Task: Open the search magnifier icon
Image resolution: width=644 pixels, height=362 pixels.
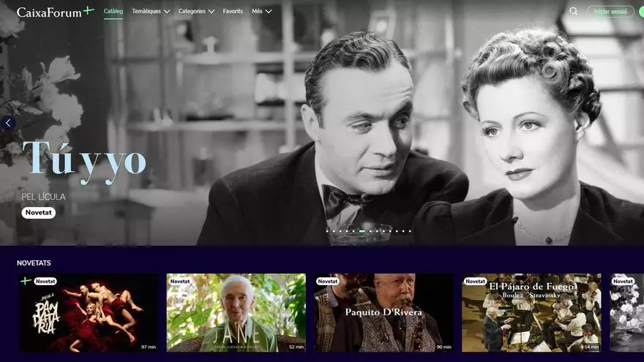Action: [573, 11]
